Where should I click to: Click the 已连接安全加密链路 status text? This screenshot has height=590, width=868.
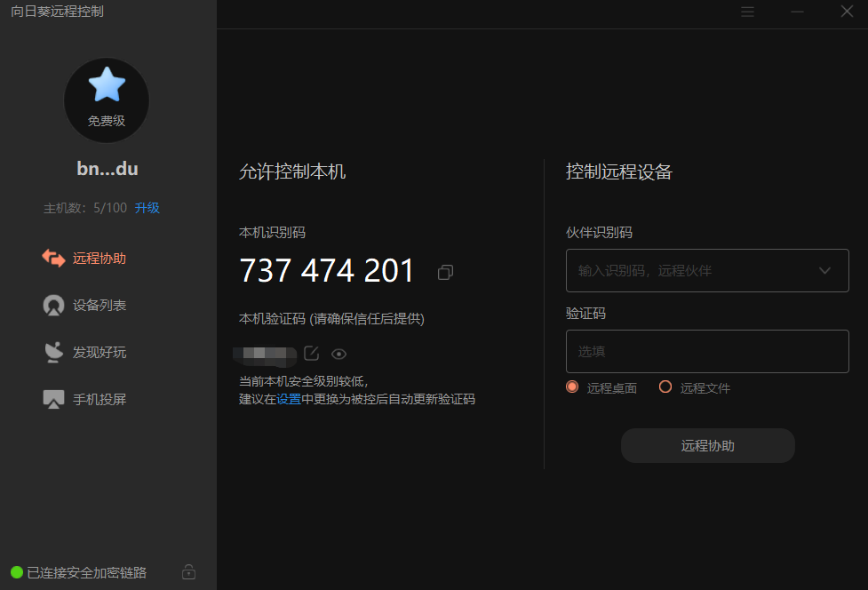[x=87, y=572]
